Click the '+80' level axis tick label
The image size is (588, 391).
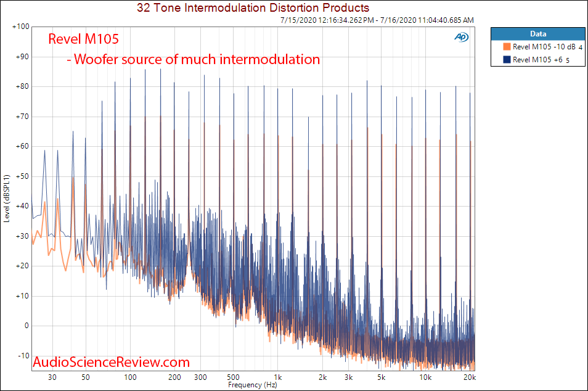pos(22,87)
